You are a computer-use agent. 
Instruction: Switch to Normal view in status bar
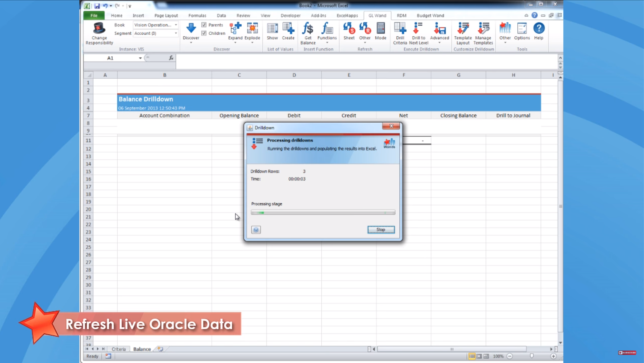(x=472, y=356)
